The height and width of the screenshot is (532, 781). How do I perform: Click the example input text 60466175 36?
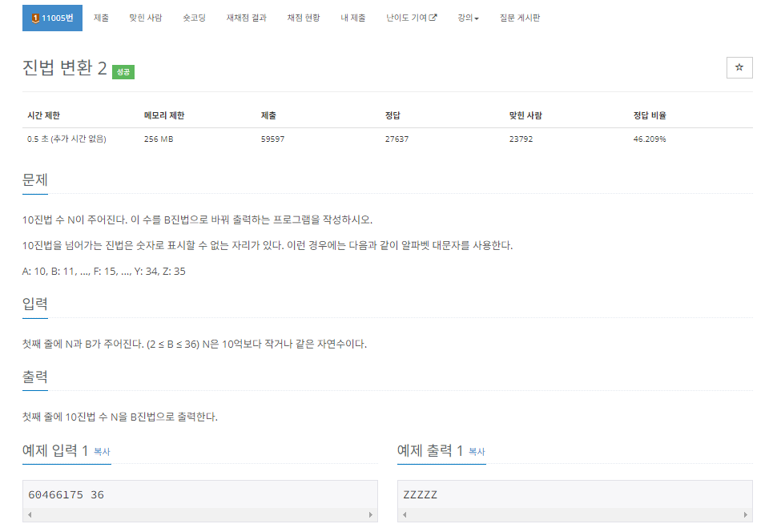point(66,494)
